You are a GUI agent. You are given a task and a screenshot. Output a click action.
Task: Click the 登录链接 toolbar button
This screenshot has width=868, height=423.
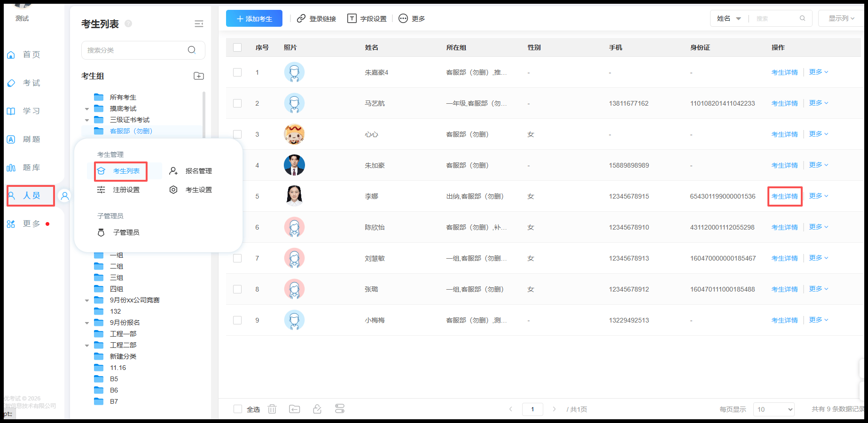click(x=317, y=18)
